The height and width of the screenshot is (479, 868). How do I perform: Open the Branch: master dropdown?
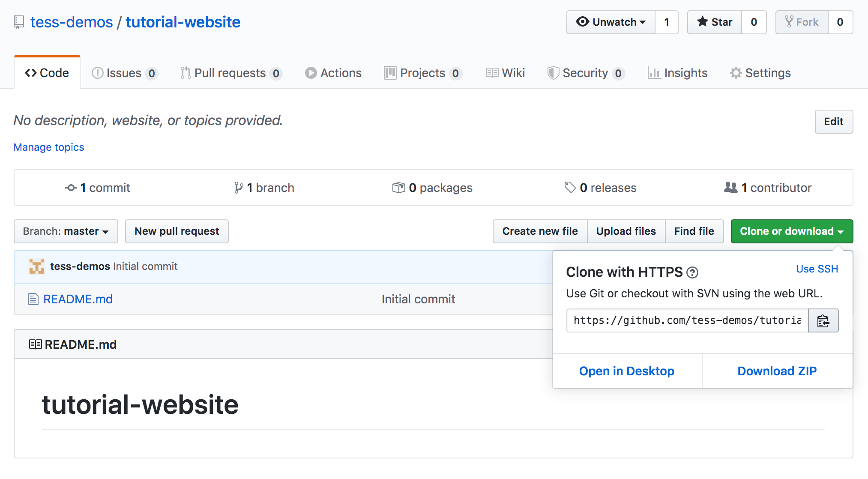pos(66,231)
